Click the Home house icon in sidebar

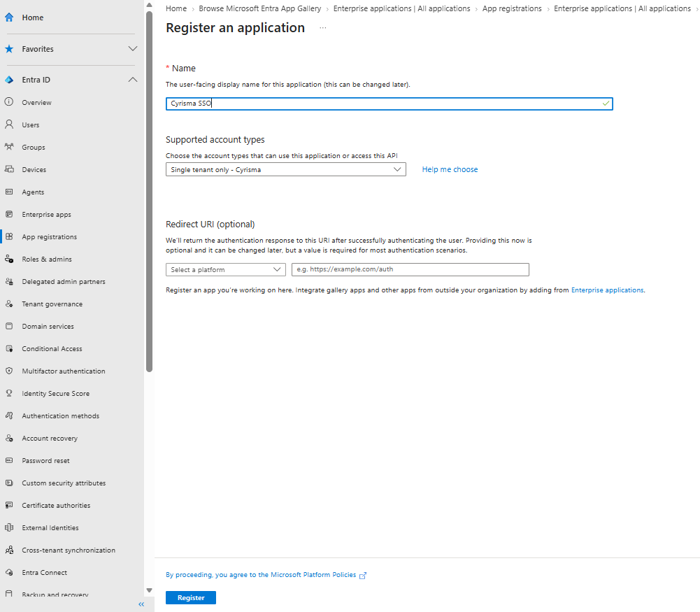(x=9, y=17)
